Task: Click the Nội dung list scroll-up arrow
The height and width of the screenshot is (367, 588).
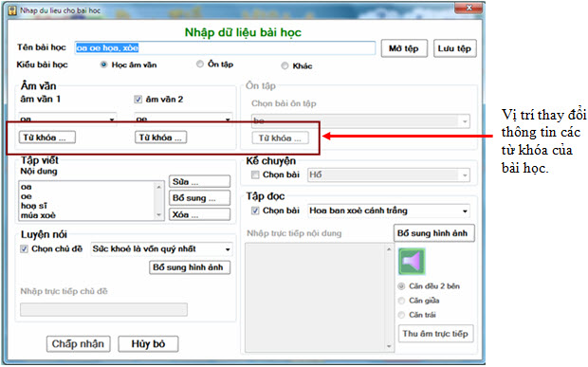Action: click(159, 186)
